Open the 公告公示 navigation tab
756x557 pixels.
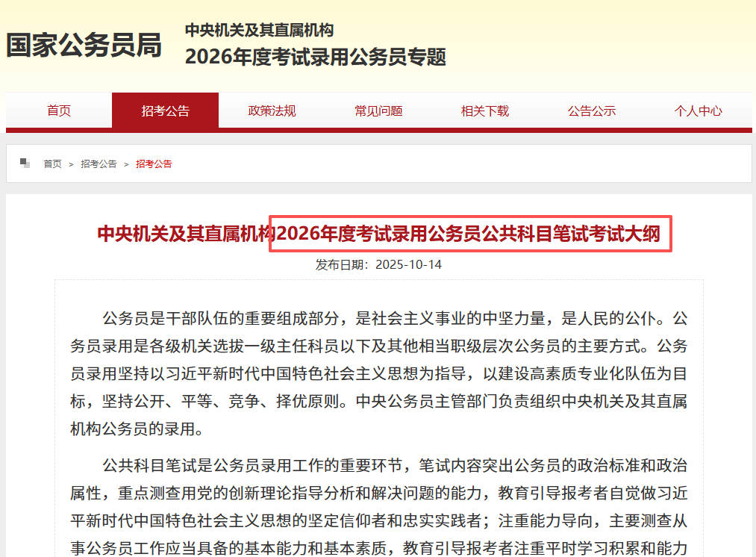pyautogui.click(x=592, y=111)
